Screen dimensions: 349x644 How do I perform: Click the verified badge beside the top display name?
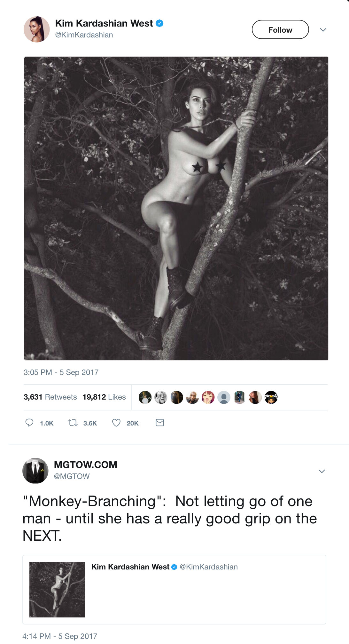pyautogui.click(x=159, y=23)
